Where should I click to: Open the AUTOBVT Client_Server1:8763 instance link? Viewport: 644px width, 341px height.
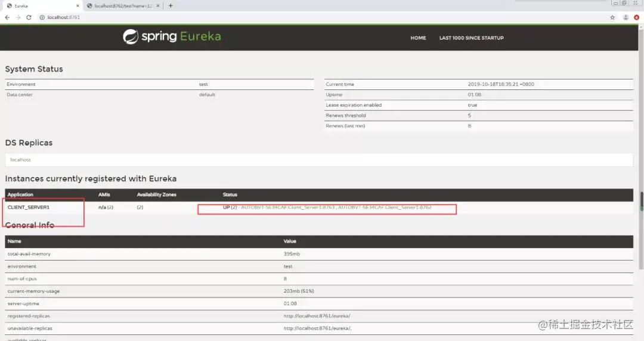pyautogui.click(x=288, y=207)
